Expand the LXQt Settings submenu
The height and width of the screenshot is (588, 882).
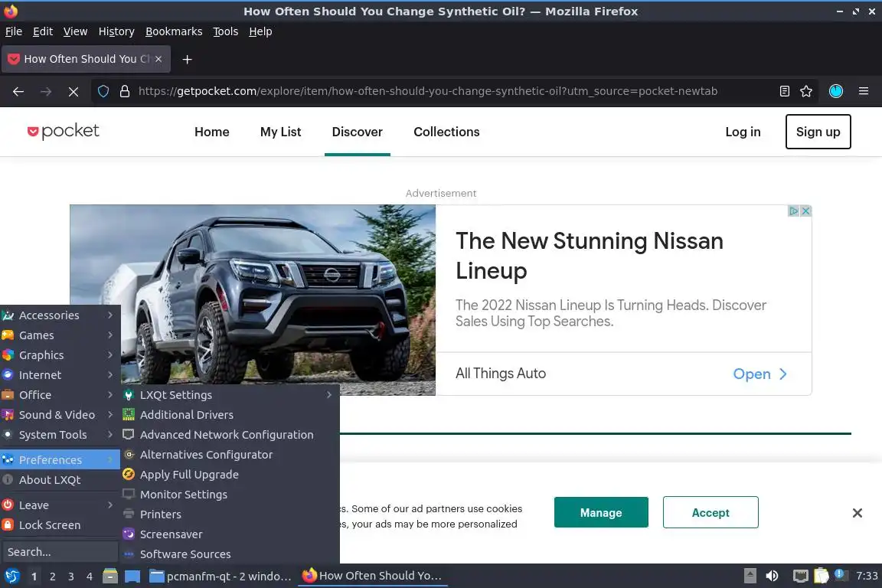point(230,395)
